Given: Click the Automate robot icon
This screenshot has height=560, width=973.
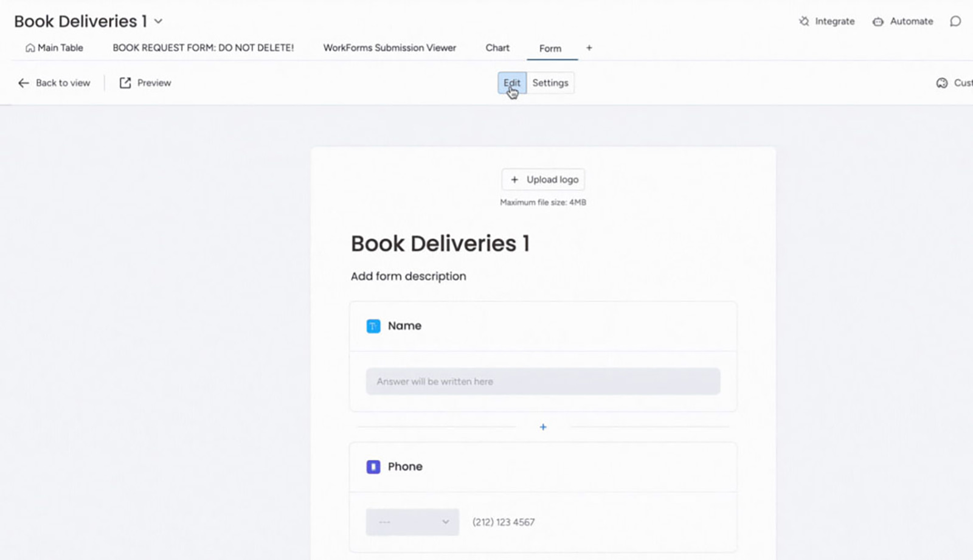Looking at the screenshot, I should (878, 21).
